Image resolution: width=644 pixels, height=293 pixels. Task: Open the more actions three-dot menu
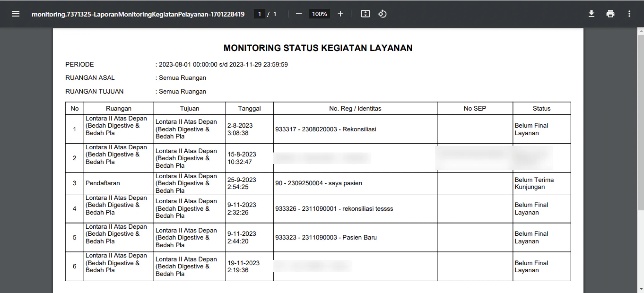[x=629, y=14]
